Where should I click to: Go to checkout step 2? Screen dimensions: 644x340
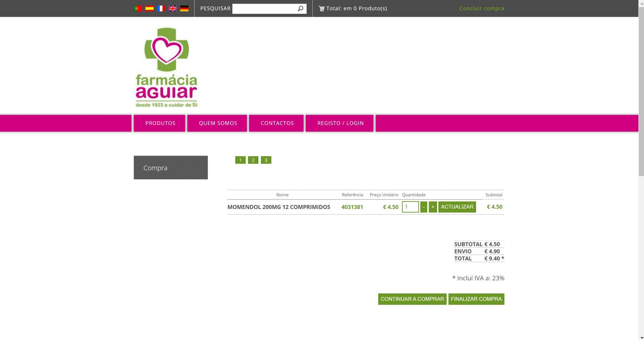pos(253,160)
